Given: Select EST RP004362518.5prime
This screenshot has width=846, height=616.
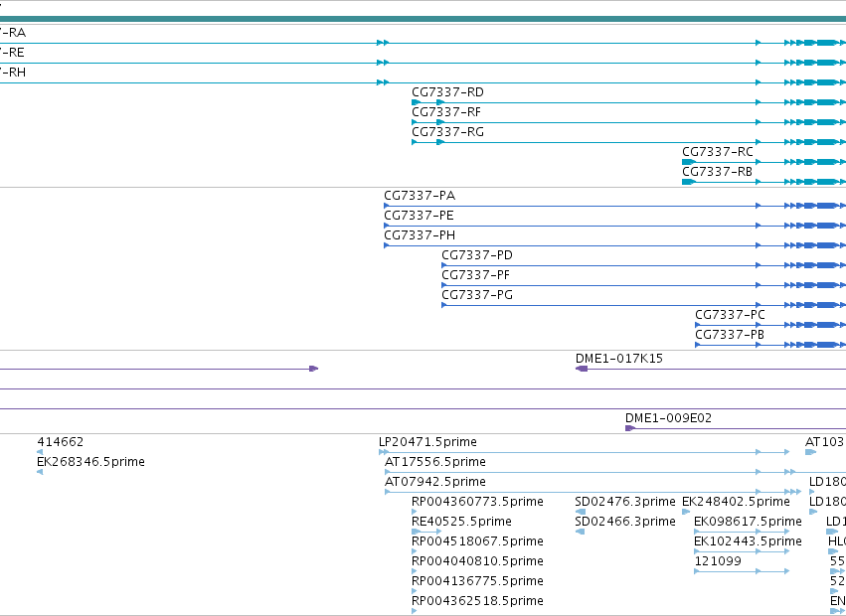Looking at the screenshot, I should coord(477,601).
